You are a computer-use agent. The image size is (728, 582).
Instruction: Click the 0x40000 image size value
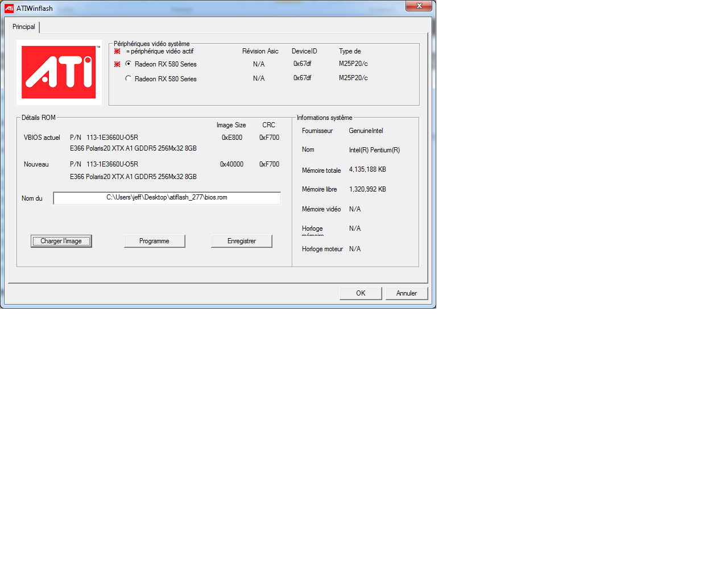point(232,164)
